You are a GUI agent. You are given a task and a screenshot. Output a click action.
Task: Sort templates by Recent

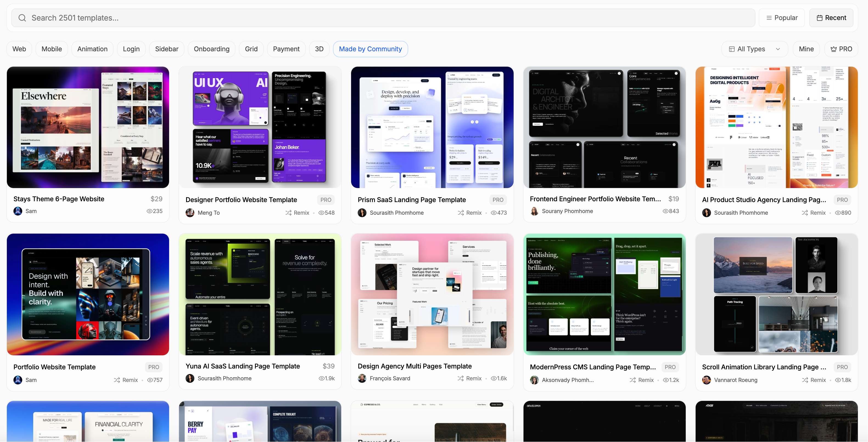[x=831, y=18]
